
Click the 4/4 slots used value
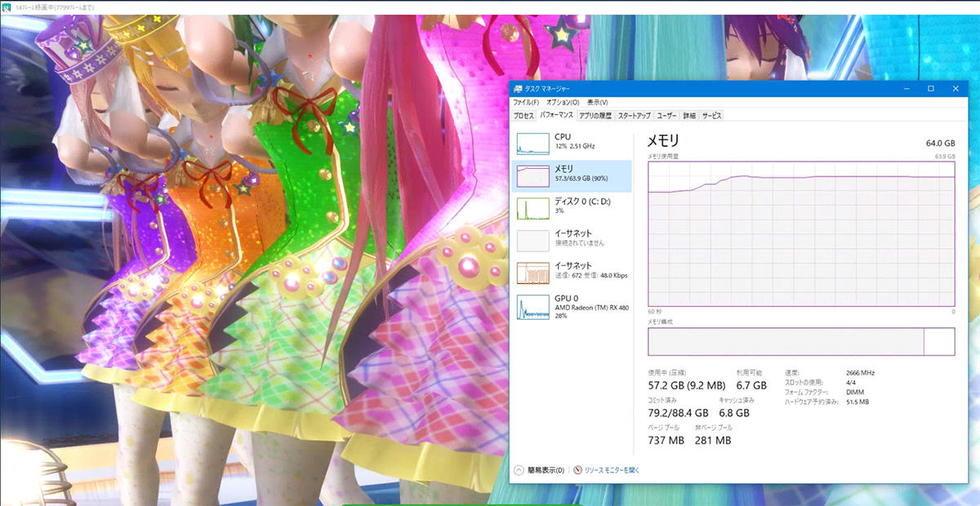[851, 383]
